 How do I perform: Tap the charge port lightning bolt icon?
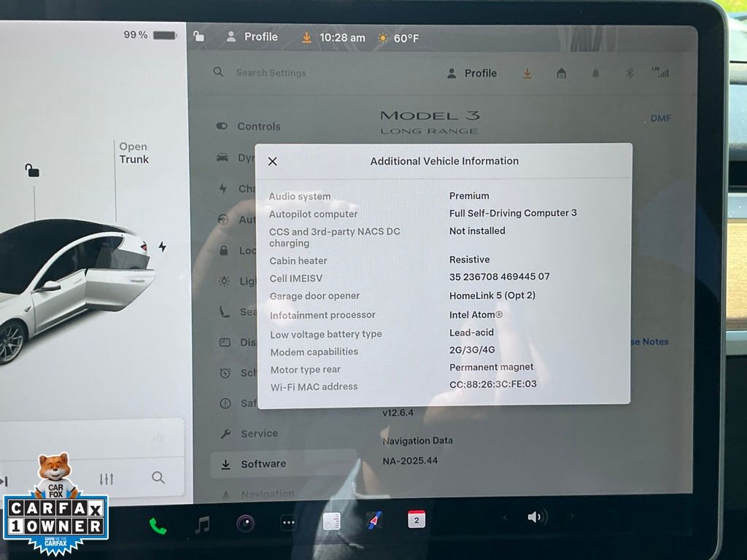tap(162, 247)
